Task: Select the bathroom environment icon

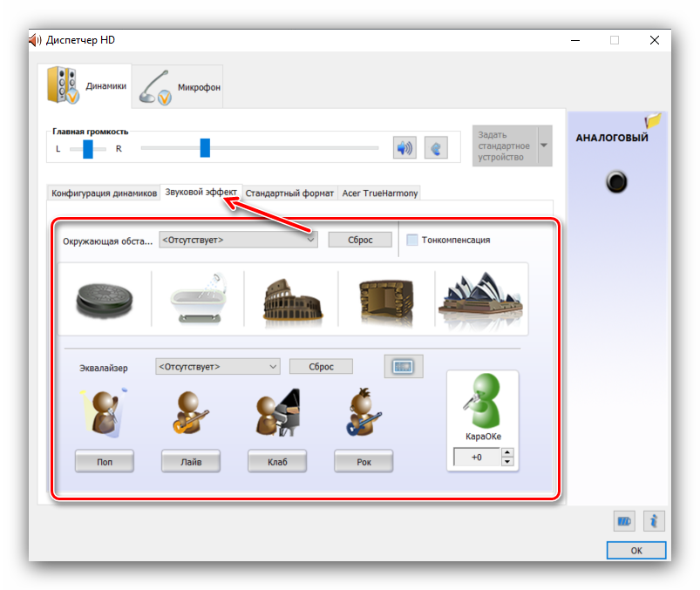Action: pos(197,301)
